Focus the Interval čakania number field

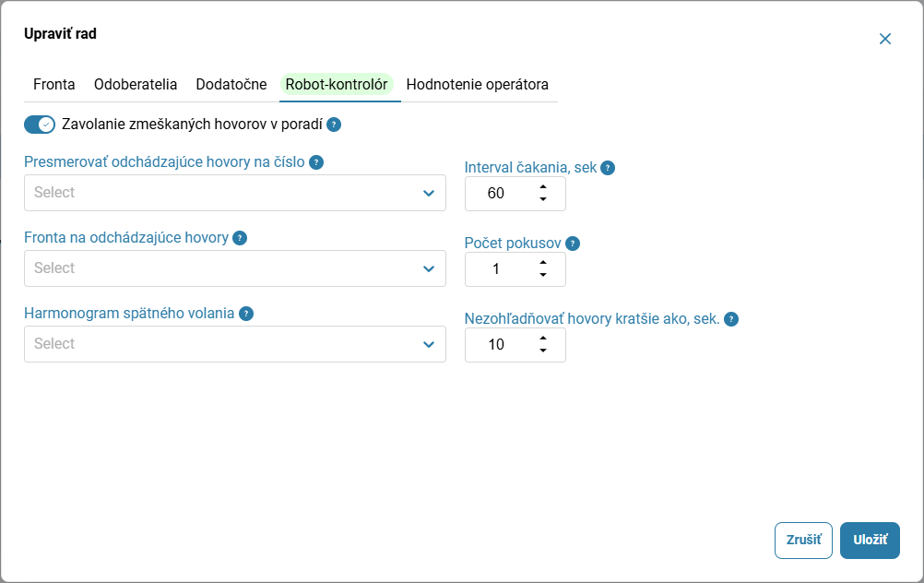(x=515, y=194)
